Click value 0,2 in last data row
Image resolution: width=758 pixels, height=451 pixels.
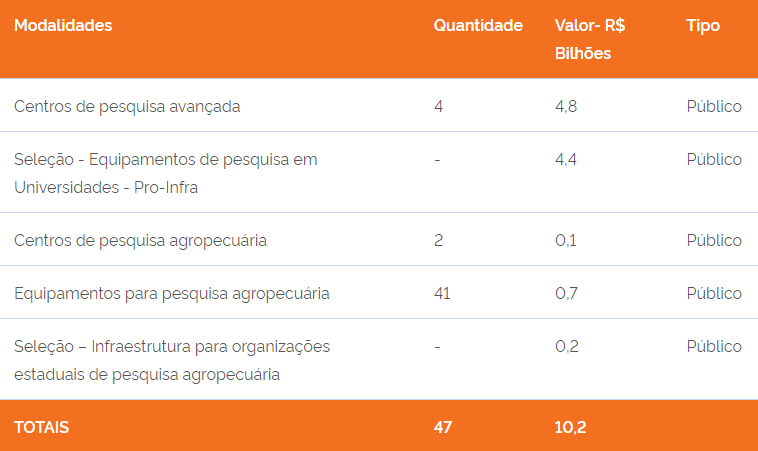[567, 347]
